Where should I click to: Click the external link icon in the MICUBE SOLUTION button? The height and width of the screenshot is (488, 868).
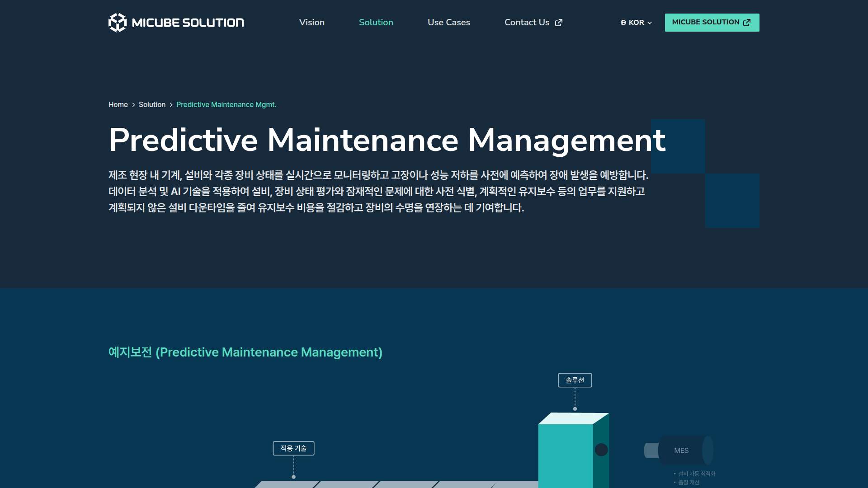[x=747, y=23]
